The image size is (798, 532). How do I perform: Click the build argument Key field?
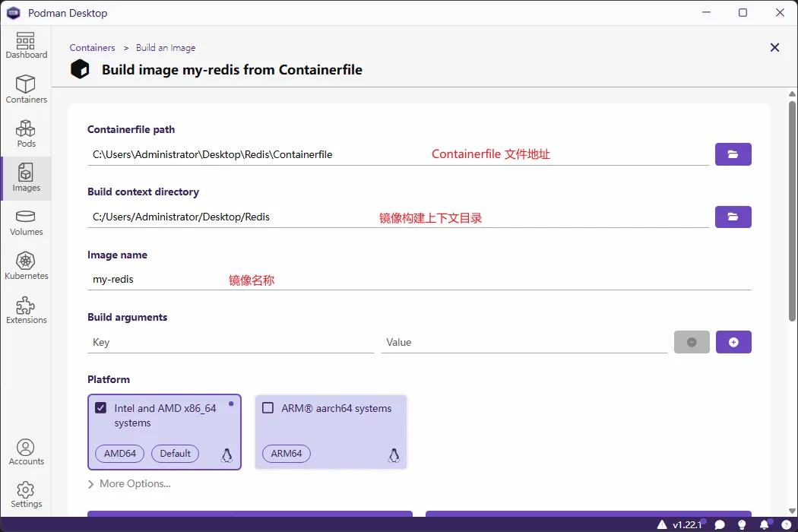coord(230,343)
